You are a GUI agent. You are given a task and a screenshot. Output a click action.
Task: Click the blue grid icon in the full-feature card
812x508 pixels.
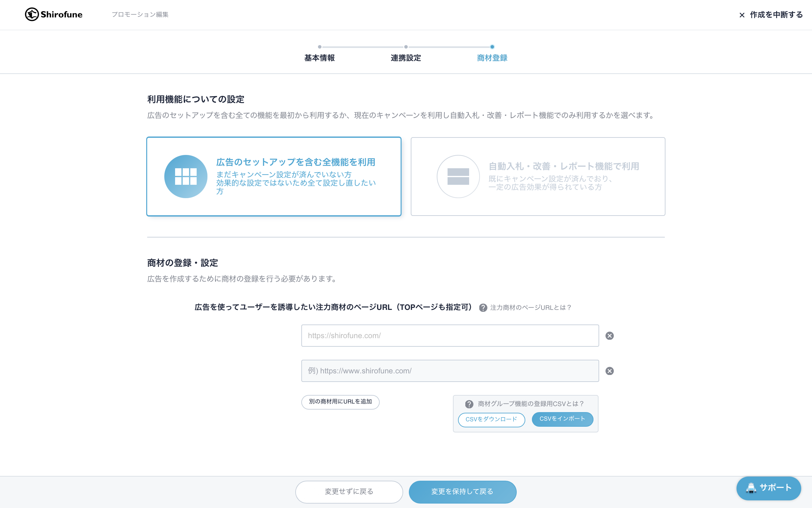(186, 177)
